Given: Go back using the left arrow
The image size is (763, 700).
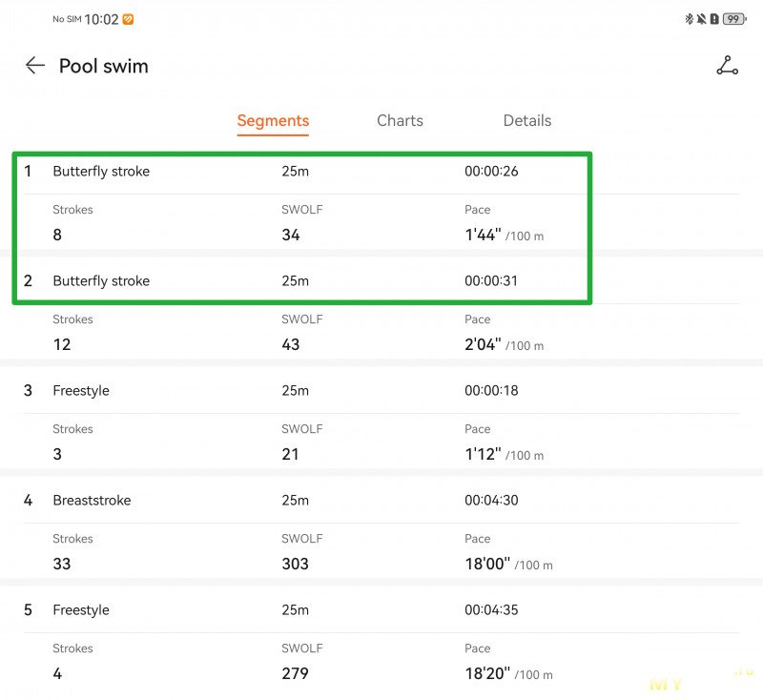Looking at the screenshot, I should click(x=35, y=66).
